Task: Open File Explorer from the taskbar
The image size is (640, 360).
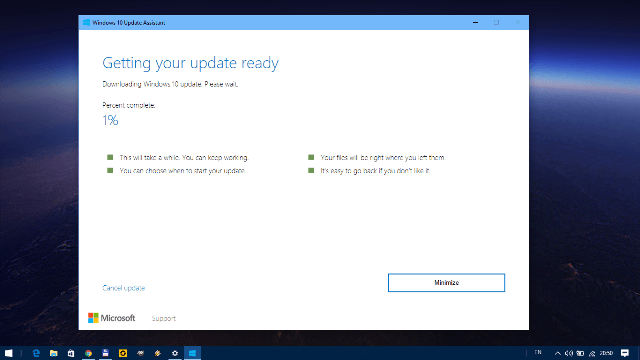Action: (53, 353)
